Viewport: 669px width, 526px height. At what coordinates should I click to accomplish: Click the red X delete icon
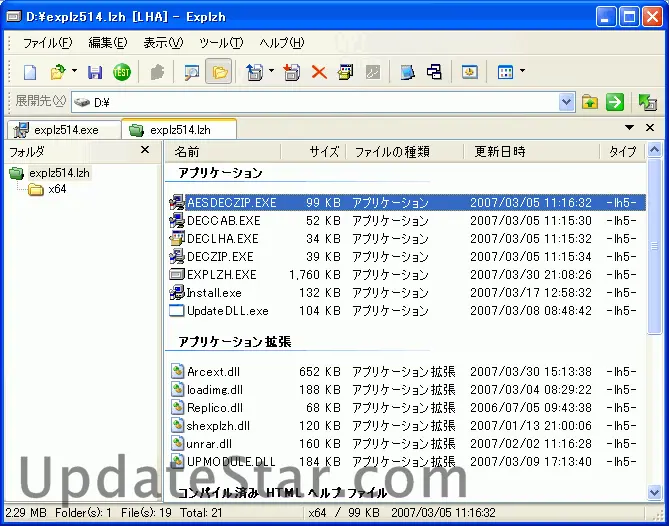pos(319,72)
